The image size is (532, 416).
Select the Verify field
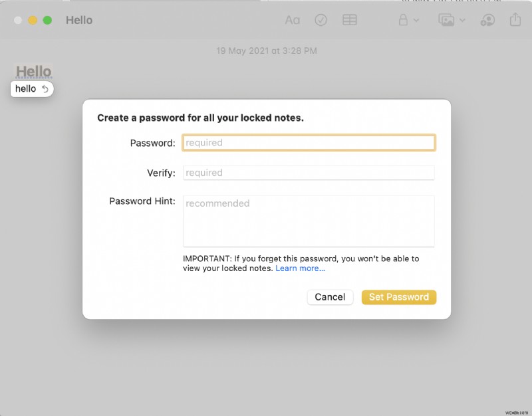pyautogui.click(x=308, y=173)
